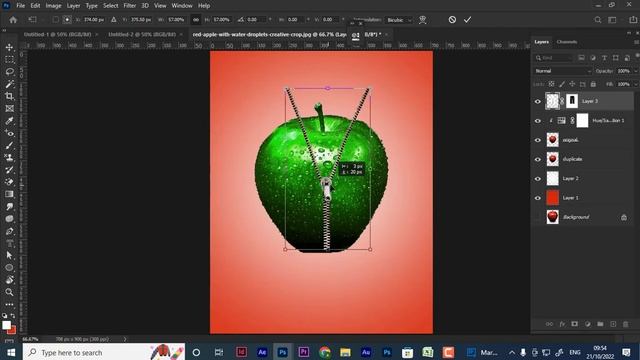Open the status bar document info arrow
This screenshot has width=640, height=360.
(125, 339)
